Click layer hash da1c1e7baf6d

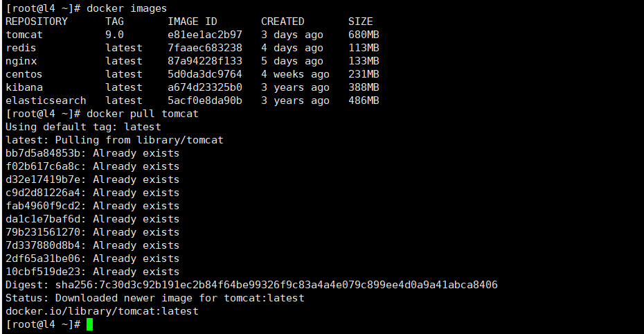tap(43, 219)
